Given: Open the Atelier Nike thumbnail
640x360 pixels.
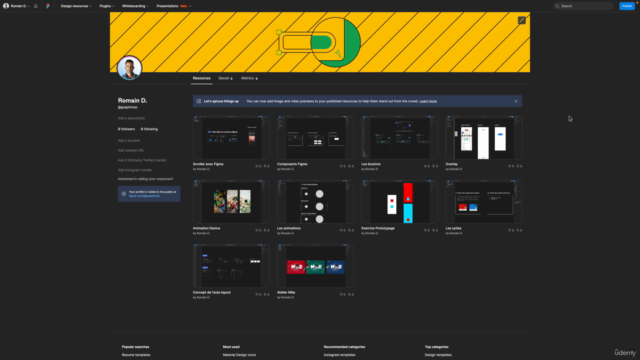Looking at the screenshot, I should pyautogui.click(x=315, y=266).
